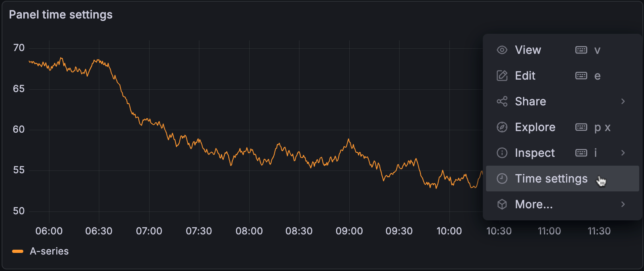The image size is (644, 271).
Task: Click the pencil icon beside Edit
Action: click(502, 76)
